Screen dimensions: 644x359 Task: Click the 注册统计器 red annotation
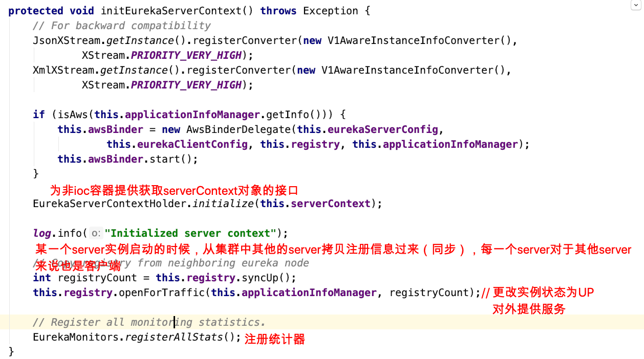275,339
